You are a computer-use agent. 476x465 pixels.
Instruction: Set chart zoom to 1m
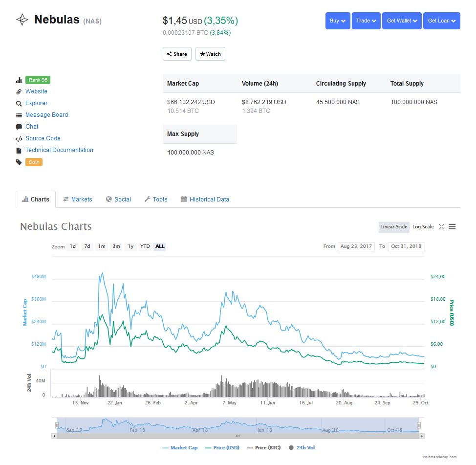pyautogui.click(x=102, y=246)
